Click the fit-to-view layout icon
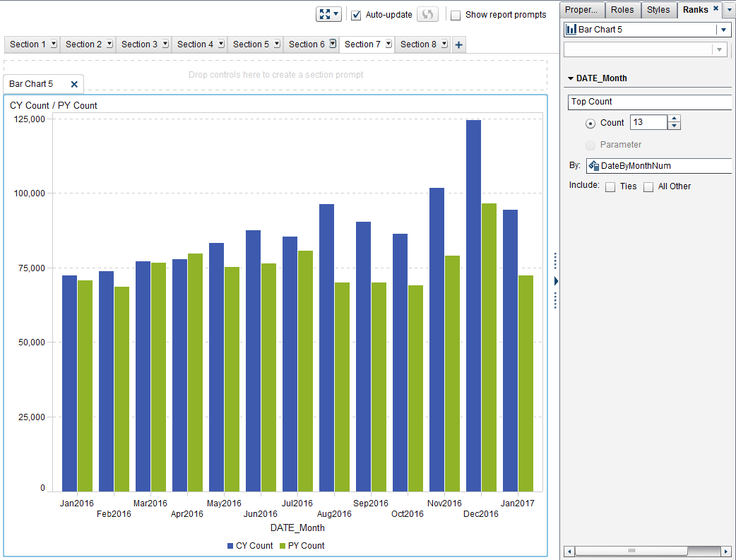Screen dimensions: 736x560 point(325,14)
